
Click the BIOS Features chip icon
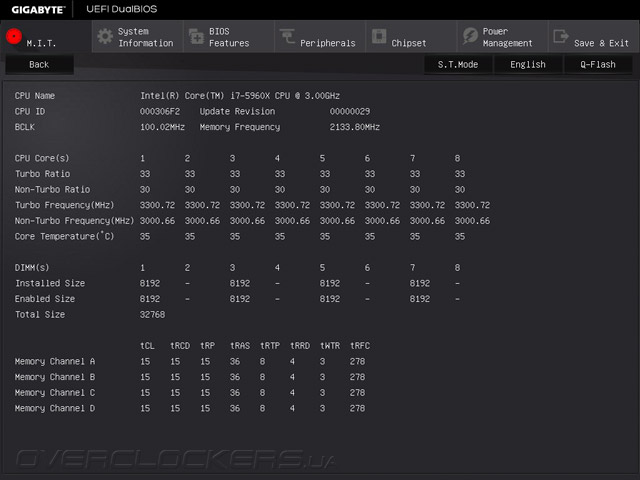(x=197, y=37)
